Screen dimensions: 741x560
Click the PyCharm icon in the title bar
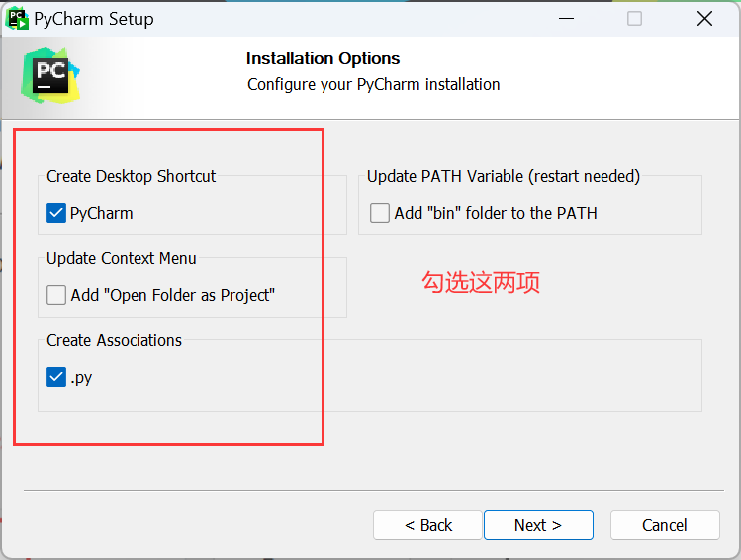point(17,18)
